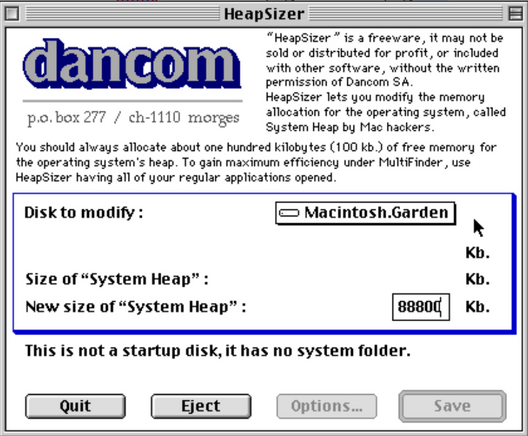Viewport: 528px width, 436px height.
Task: Click the HeapSizer title bar text
Action: 264,14
